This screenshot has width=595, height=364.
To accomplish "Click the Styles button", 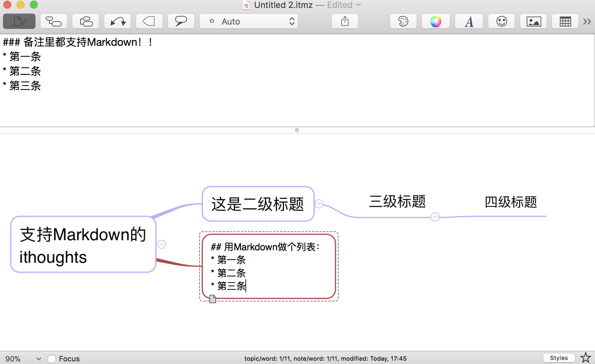I will [559, 358].
